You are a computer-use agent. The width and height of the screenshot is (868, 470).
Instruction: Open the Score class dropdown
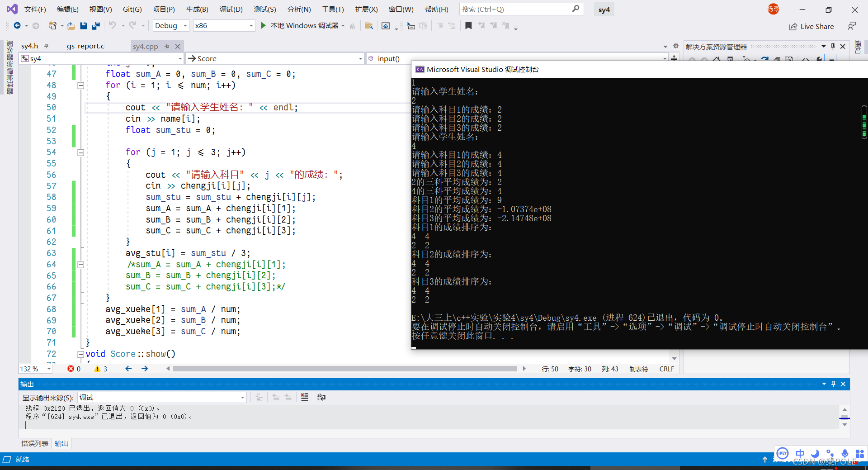pos(275,58)
